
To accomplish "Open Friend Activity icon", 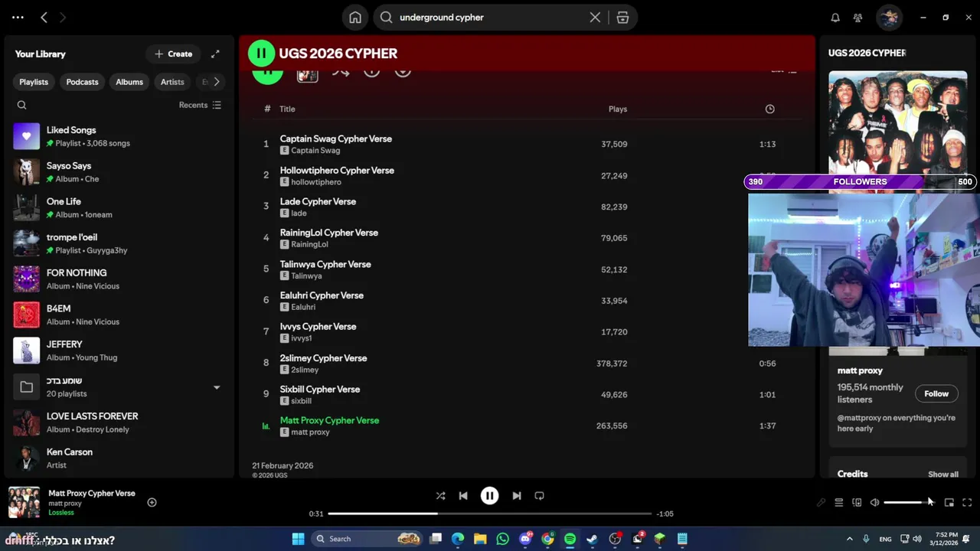I will (858, 18).
